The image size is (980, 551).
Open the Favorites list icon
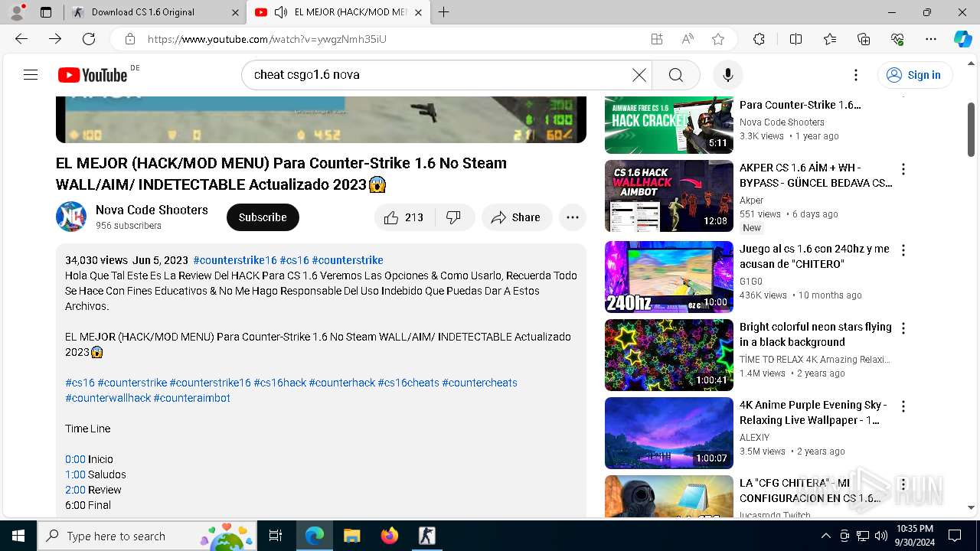click(x=830, y=39)
